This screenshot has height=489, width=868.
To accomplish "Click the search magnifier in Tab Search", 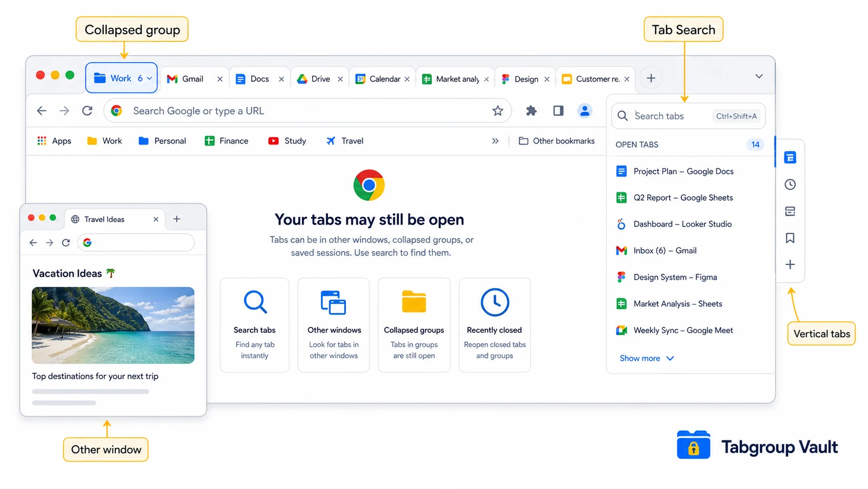I will (623, 116).
